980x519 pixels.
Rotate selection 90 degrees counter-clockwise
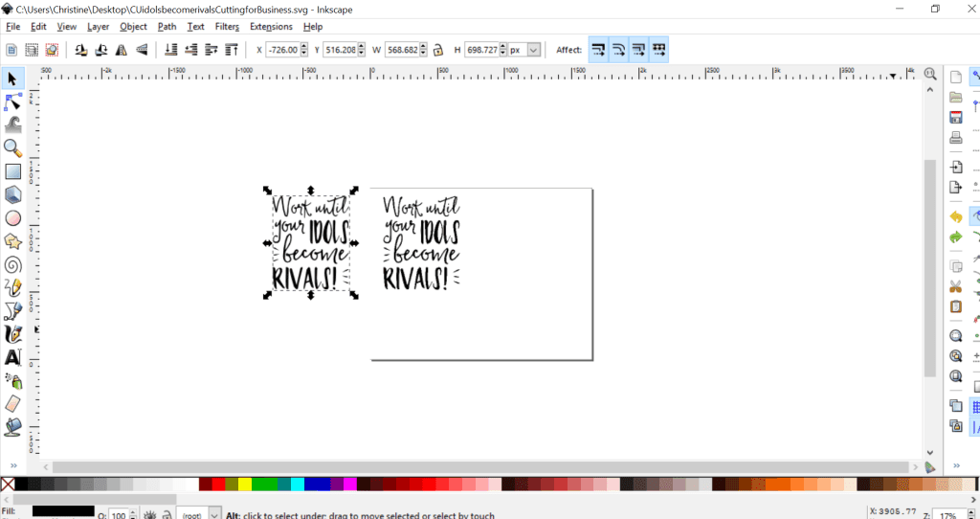coord(80,50)
